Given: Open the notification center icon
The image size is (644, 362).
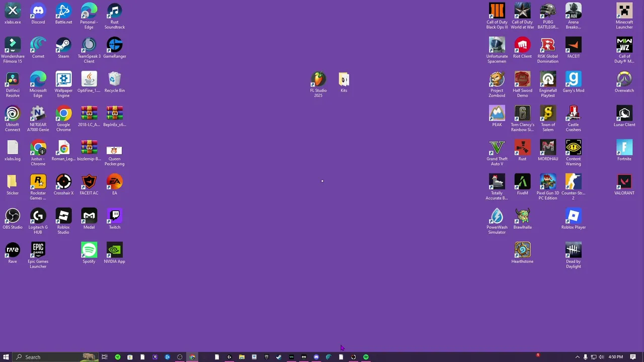Looking at the screenshot, I should tap(633, 357).
